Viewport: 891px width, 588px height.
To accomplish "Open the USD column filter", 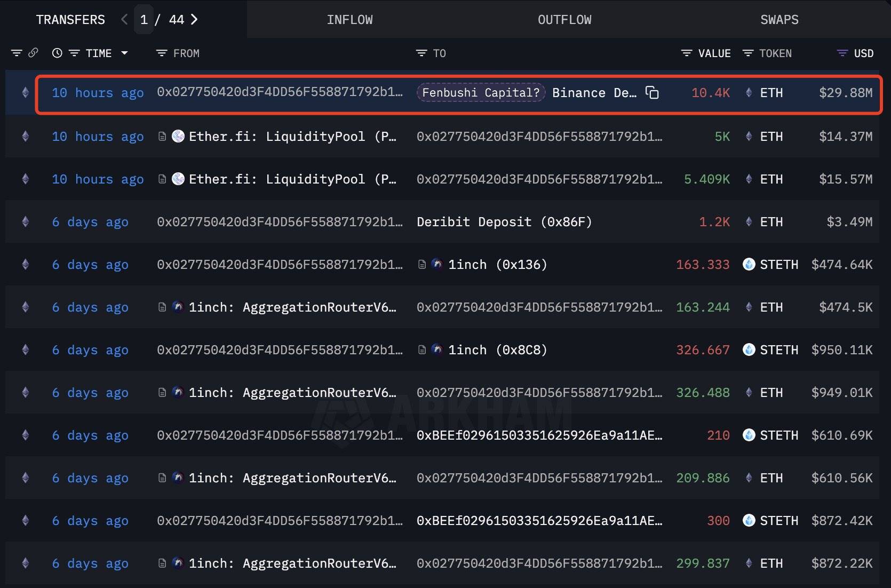I will pos(842,53).
